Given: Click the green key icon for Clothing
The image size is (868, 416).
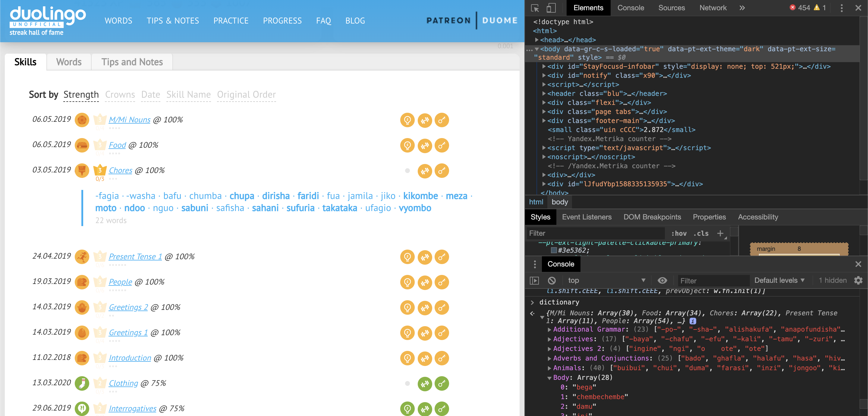Looking at the screenshot, I should click(x=442, y=383).
